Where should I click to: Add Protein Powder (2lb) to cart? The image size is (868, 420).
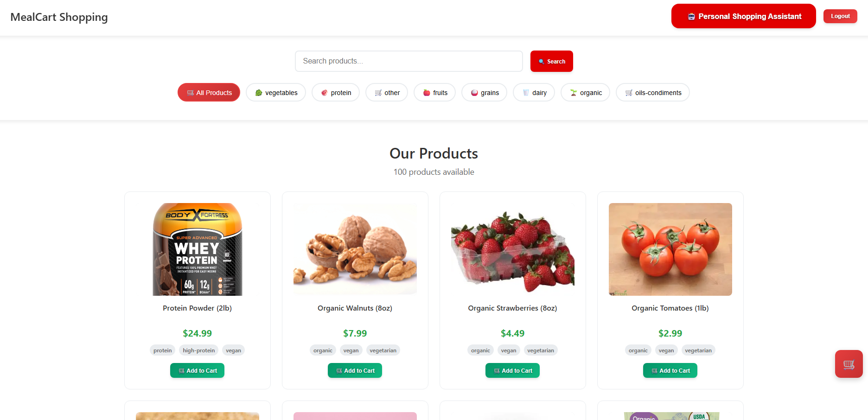197,370
